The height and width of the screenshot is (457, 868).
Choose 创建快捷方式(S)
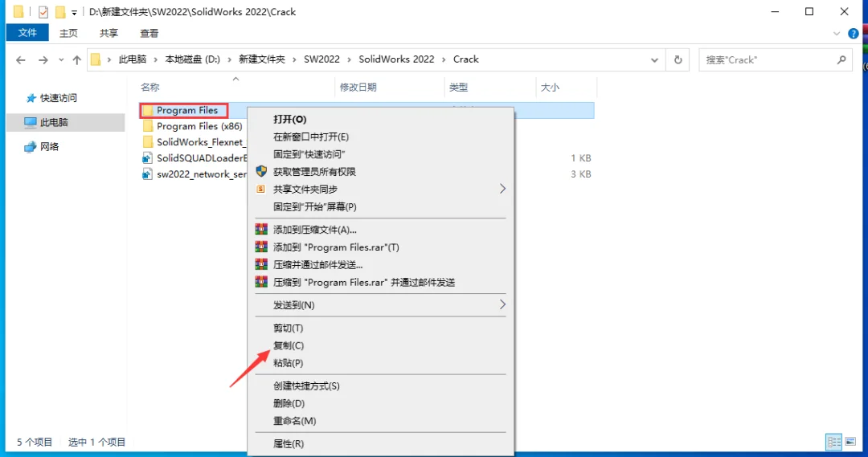click(380, 386)
